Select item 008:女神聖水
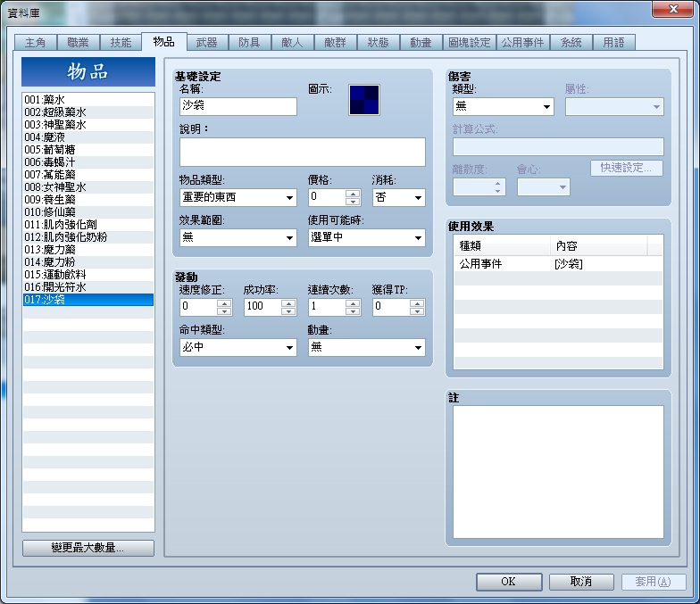 (x=88, y=187)
